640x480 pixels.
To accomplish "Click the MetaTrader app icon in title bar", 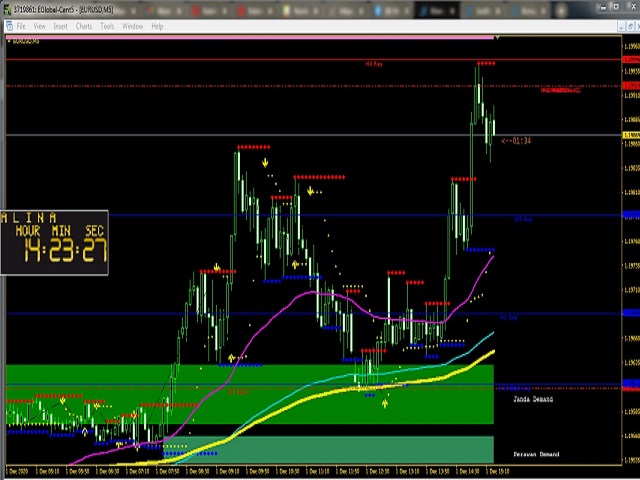I will tap(7, 9).
